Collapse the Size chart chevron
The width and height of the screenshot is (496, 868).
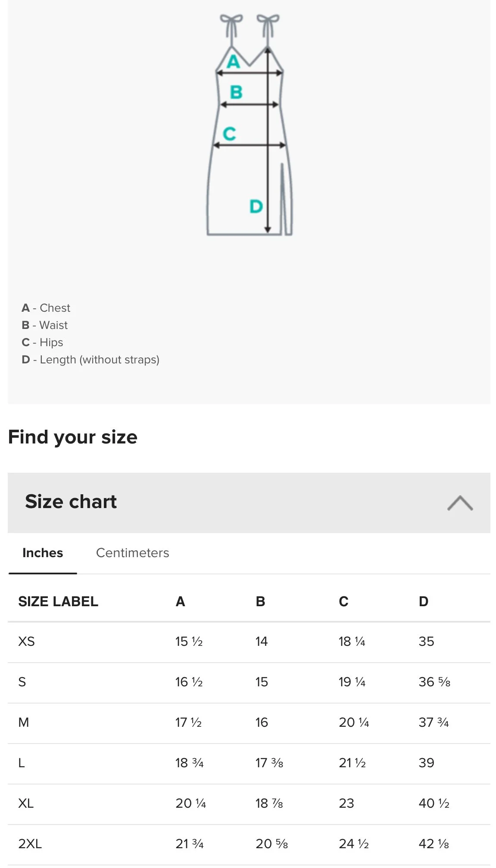460,502
